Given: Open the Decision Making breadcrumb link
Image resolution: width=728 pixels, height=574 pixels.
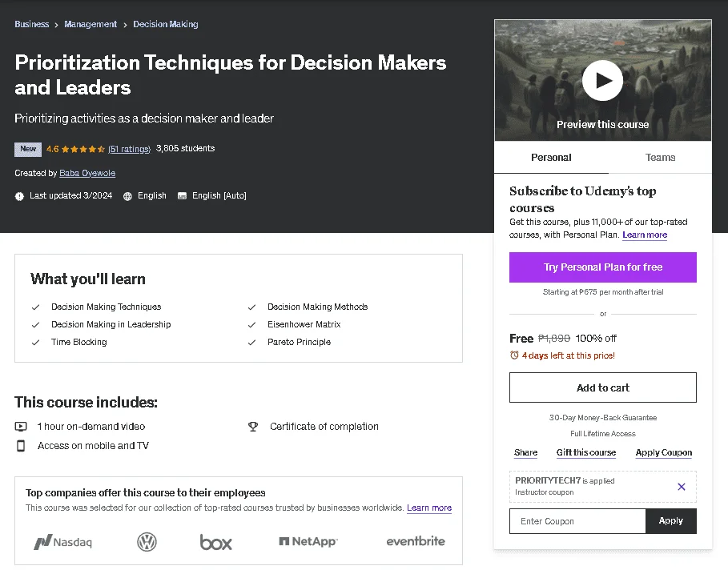Looking at the screenshot, I should pos(166,24).
